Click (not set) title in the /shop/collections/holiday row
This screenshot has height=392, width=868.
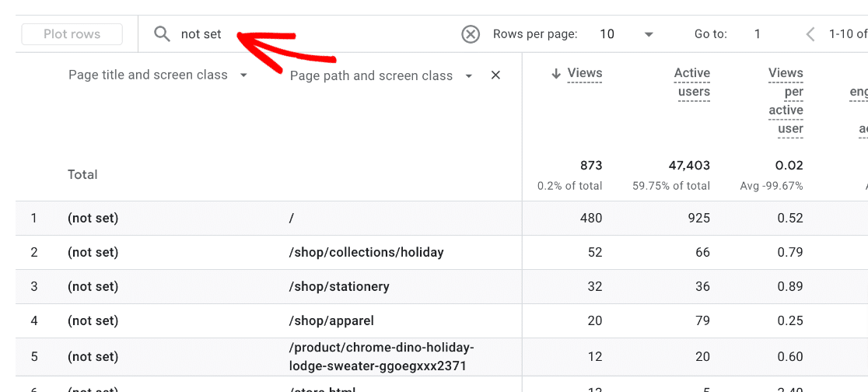tap(93, 253)
